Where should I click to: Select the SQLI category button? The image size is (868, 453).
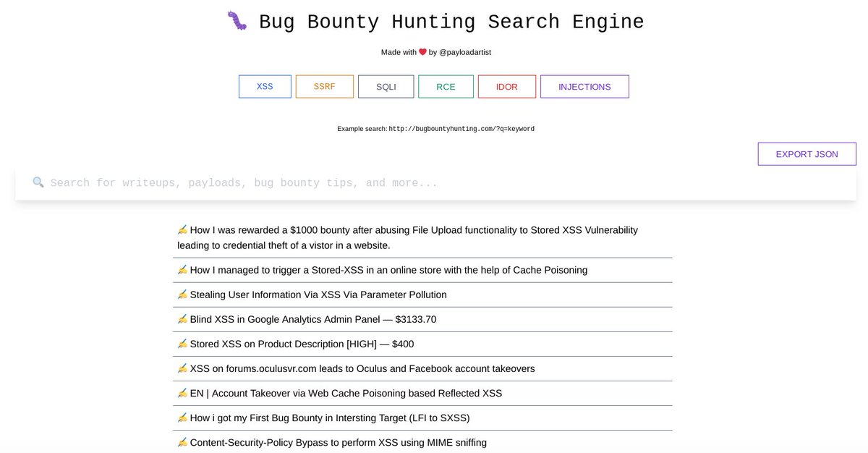tap(386, 87)
